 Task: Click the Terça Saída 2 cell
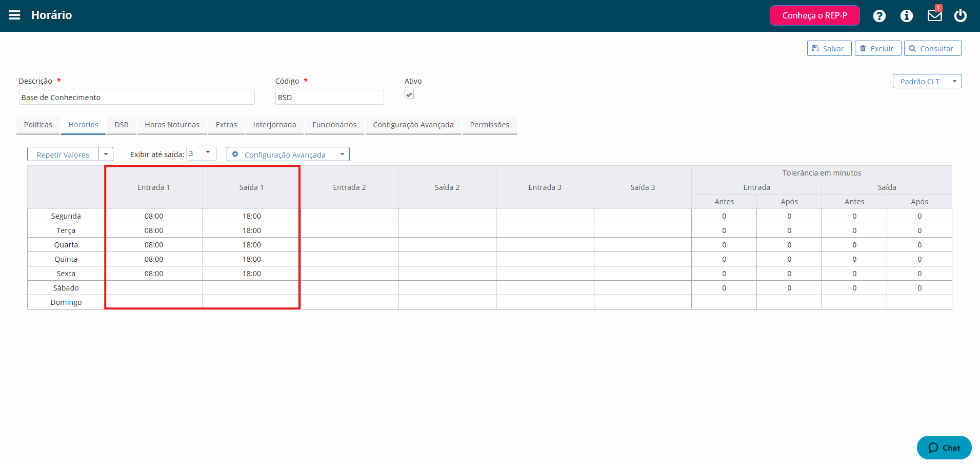click(447, 230)
